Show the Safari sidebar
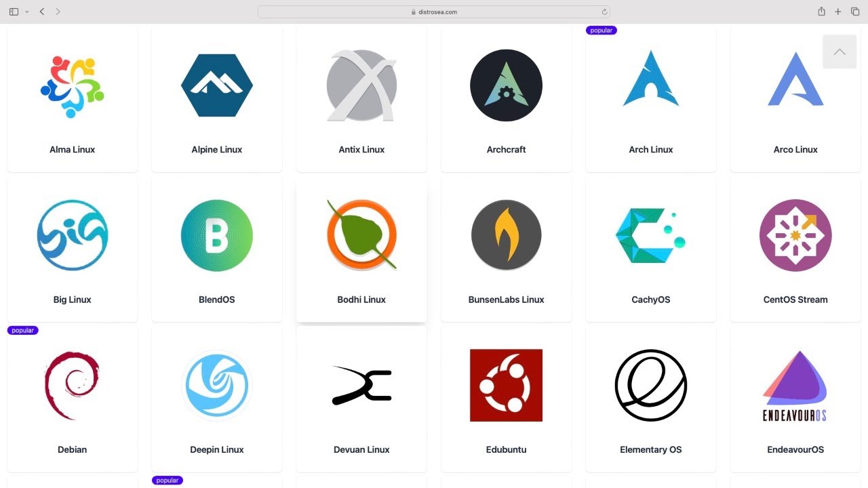 coord(14,12)
